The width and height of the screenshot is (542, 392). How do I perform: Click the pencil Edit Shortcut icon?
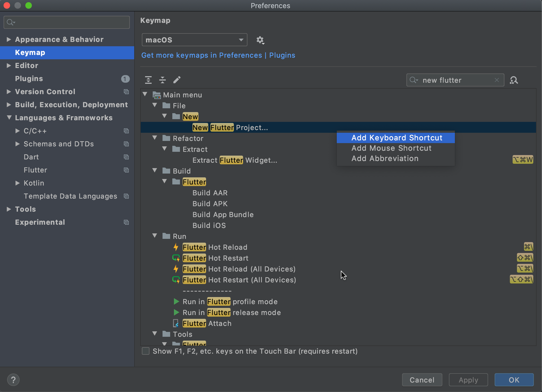(x=177, y=80)
